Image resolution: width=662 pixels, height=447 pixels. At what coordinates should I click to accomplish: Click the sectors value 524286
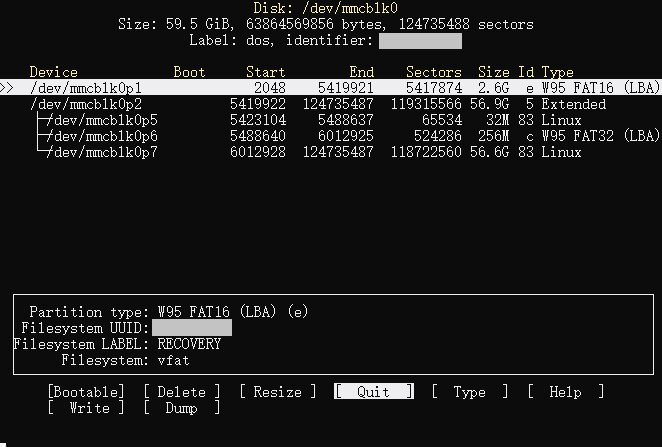[438, 136]
